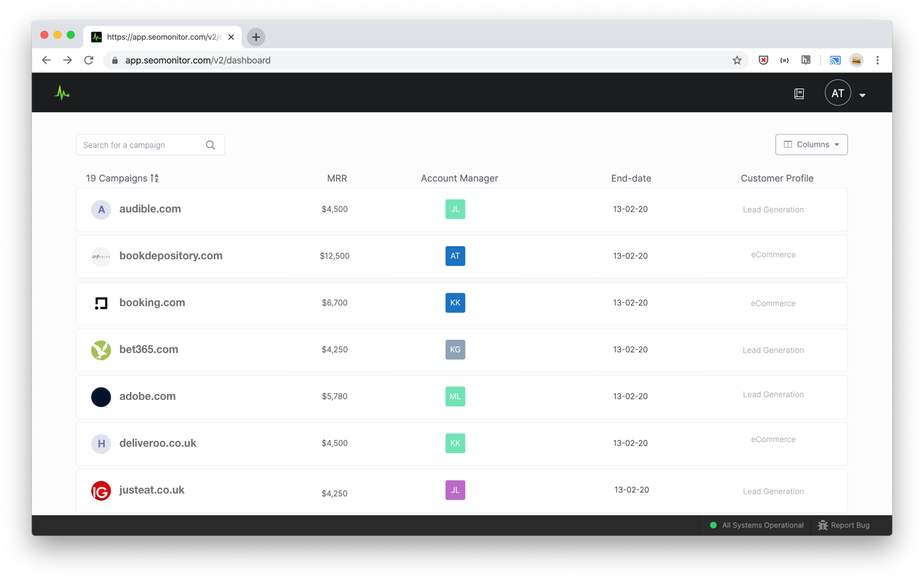Open the Columns dropdown
Viewport: 924px width, 580px height.
point(811,145)
